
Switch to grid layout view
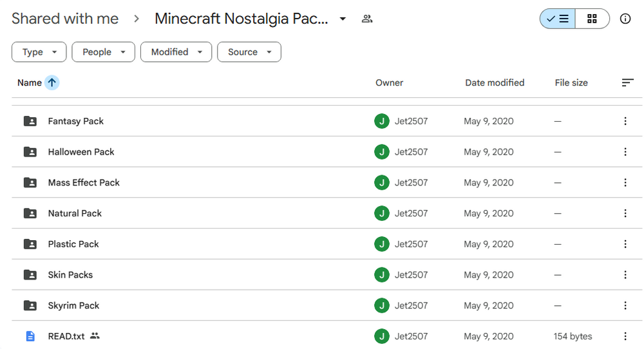click(x=592, y=19)
